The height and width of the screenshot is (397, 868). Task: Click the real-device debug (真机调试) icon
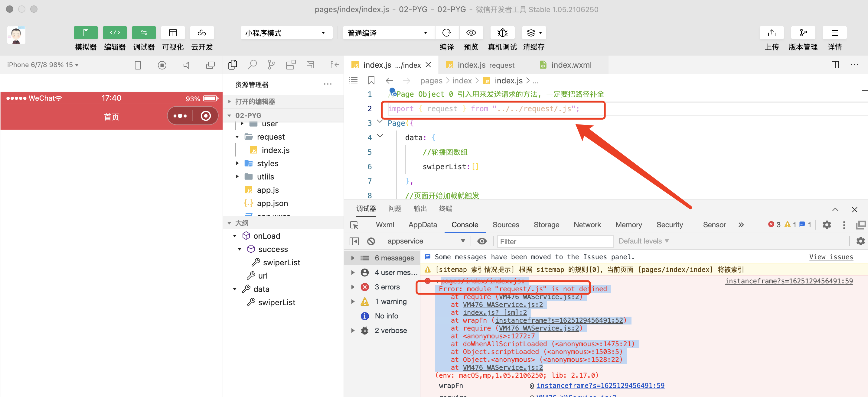[x=502, y=33]
